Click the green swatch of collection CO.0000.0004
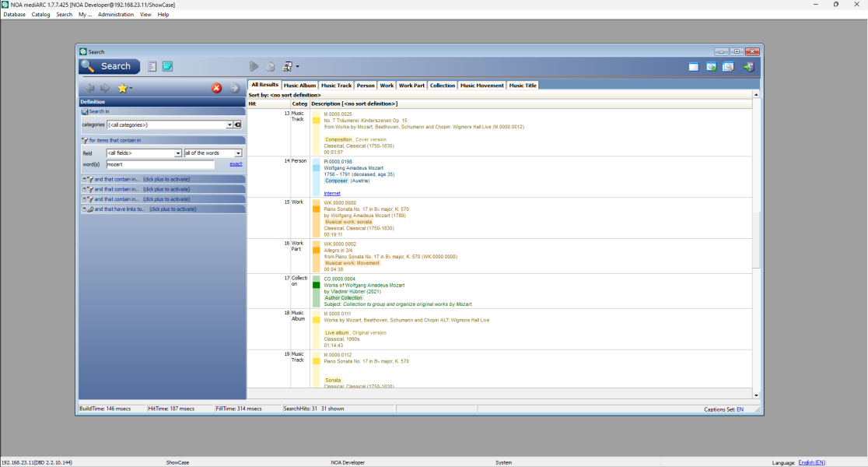 [x=316, y=286]
